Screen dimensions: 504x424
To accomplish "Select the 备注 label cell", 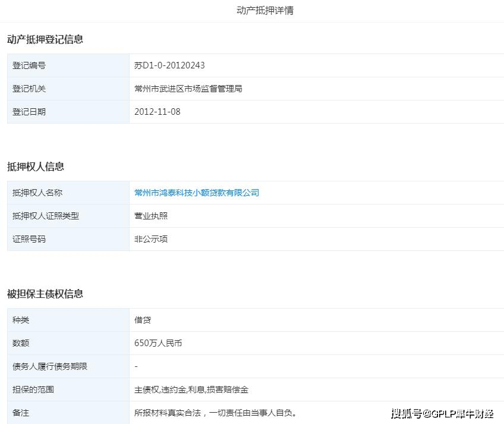I will [68, 413].
